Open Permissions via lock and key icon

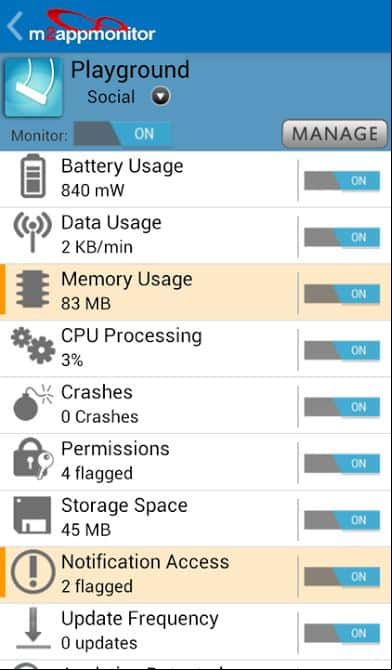pos(33,458)
